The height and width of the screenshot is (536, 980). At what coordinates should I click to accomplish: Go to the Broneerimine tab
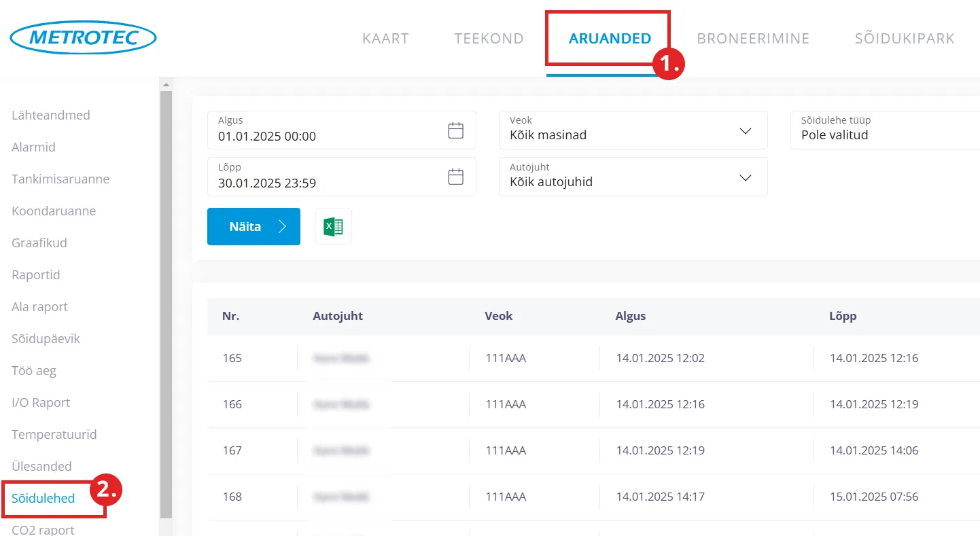[x=753, y=39]
